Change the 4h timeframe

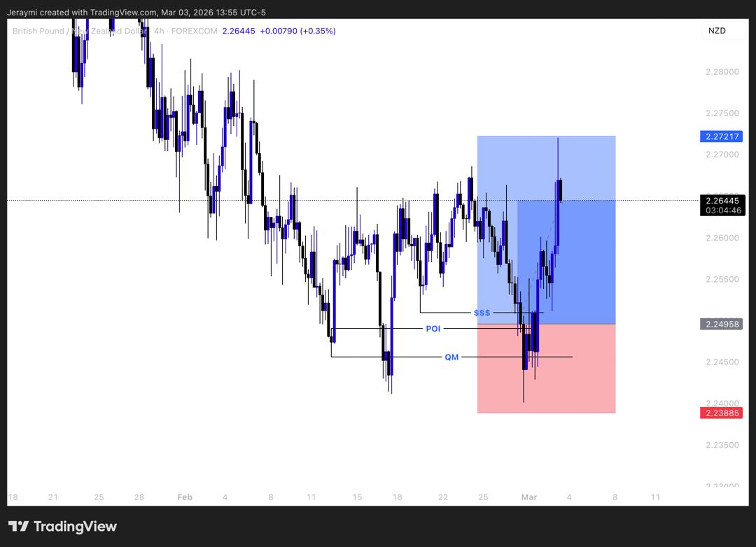(x=160, y=31)
